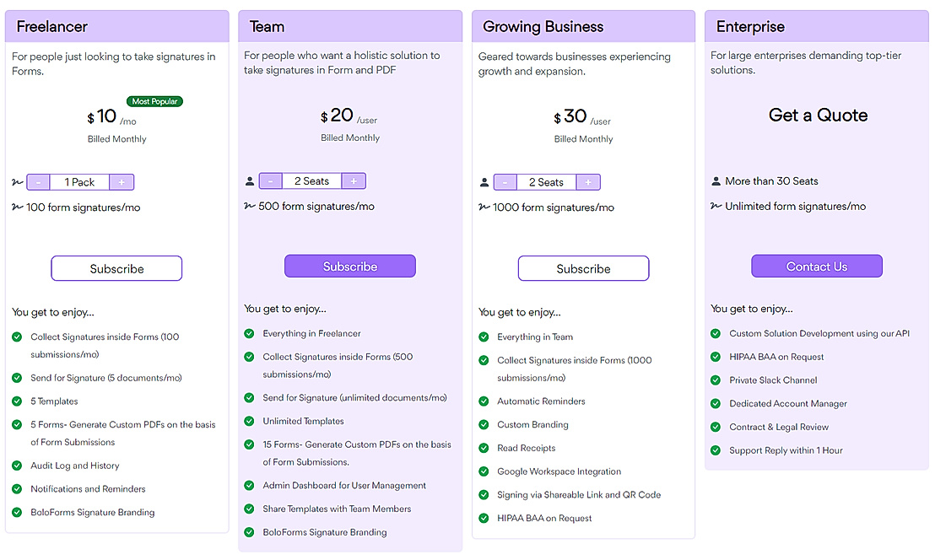935x560 pixels.
Task: Increase pack count in the Freelancer plan
Action: [x=123, y=181]
